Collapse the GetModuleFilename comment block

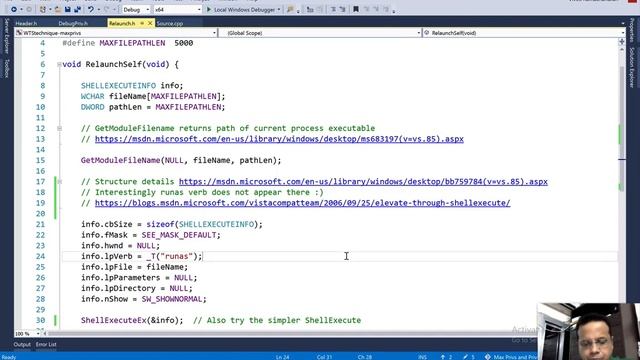point(60,128)
